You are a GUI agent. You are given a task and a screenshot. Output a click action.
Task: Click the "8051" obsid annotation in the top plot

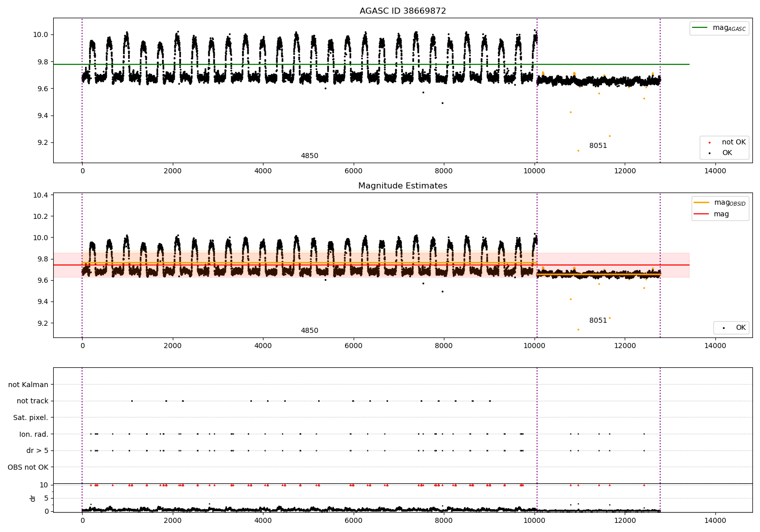click(598, 146)
